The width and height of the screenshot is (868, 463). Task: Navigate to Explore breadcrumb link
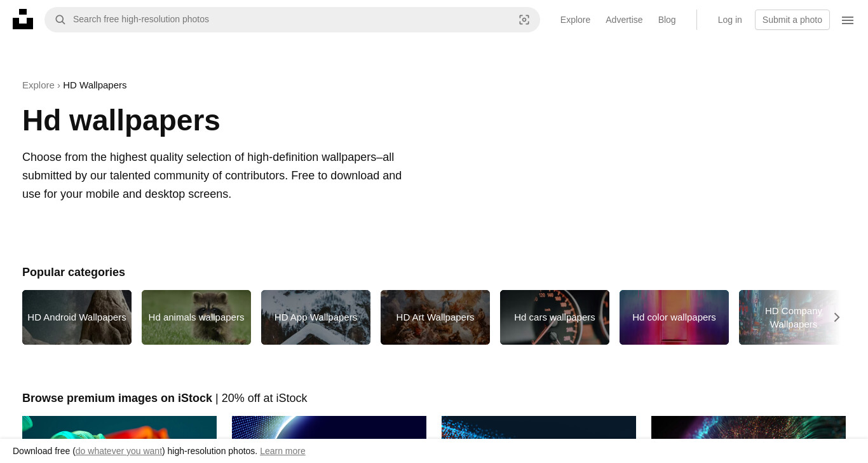point(38,85)
